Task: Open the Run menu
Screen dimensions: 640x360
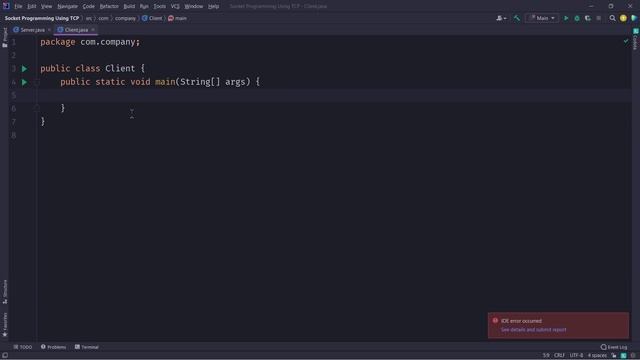Action: (x=144, y=7)
